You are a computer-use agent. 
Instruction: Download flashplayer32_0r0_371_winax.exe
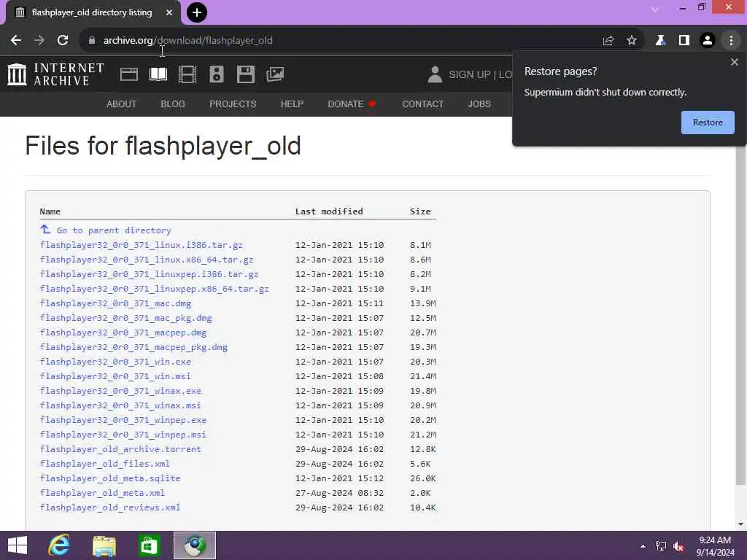120,391
